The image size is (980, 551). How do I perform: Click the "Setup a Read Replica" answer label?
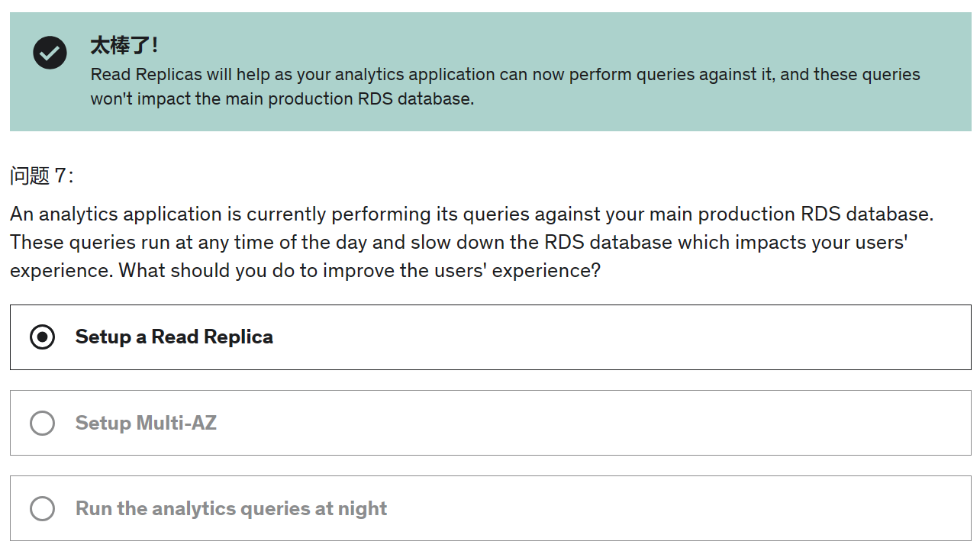click(x=174, y=337)
